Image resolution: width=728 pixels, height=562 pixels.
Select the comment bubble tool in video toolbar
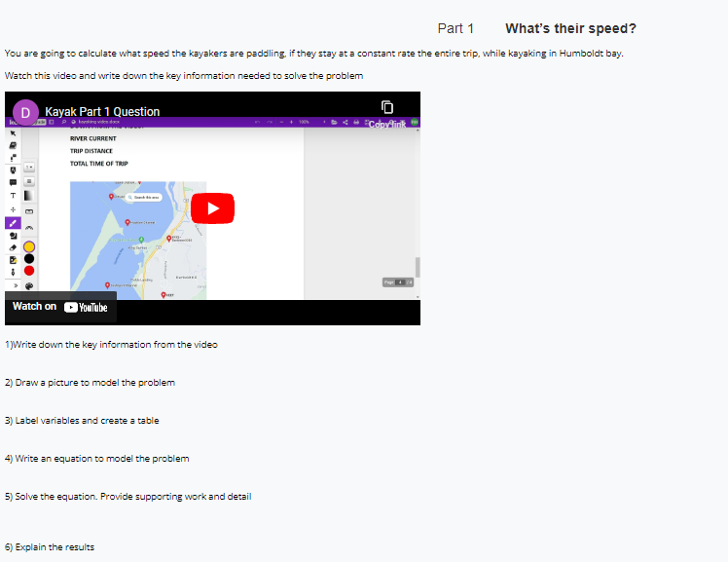click(x=13, y=182)
